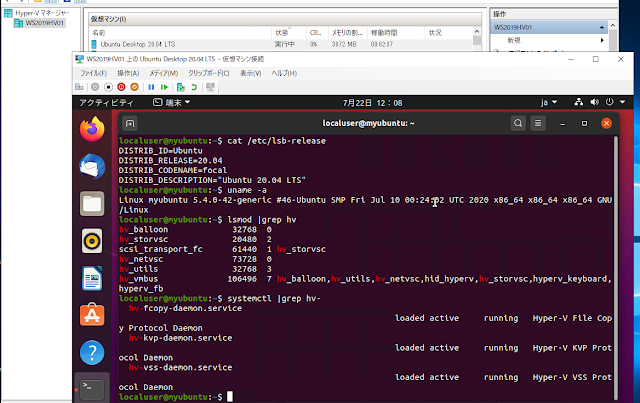Click the terminal vertical scrollbar

(x=616, y=267)
